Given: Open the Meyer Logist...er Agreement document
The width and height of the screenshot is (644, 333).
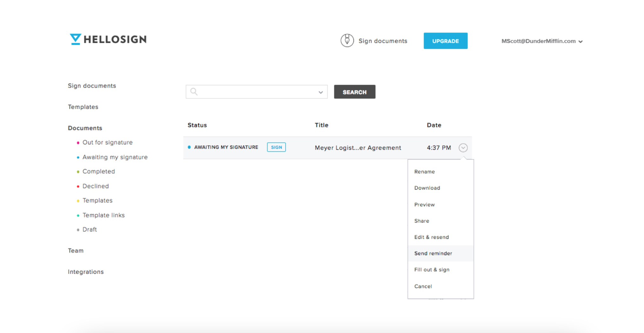Looking at the screenshot, I should pyautogui.click(x=358, y=148).
